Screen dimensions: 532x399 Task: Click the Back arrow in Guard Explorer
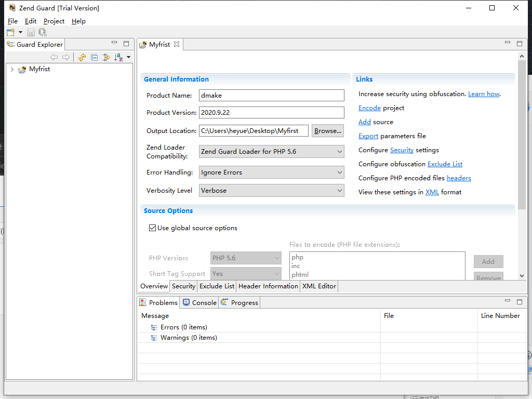(x=54, y=57)
